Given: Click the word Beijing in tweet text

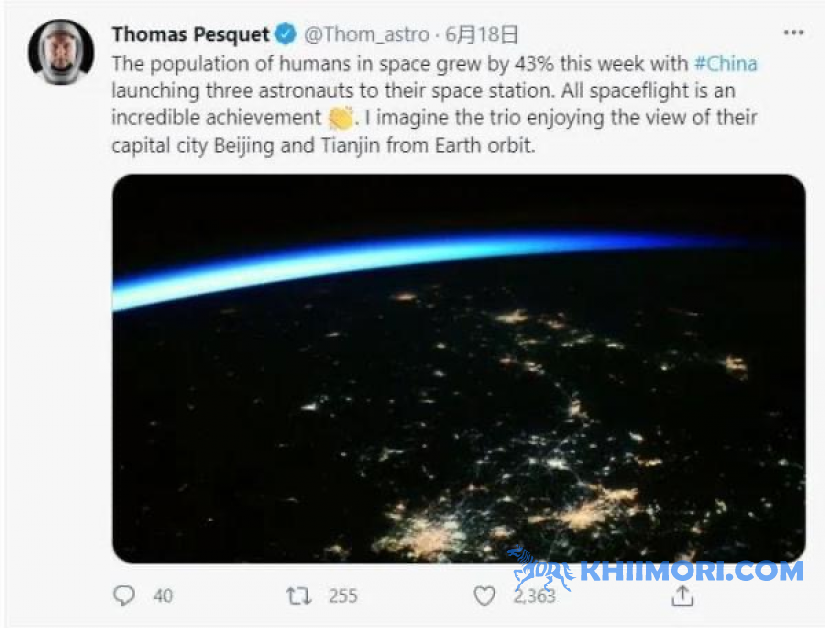Looking at the screenshot, I should (244, 145).
